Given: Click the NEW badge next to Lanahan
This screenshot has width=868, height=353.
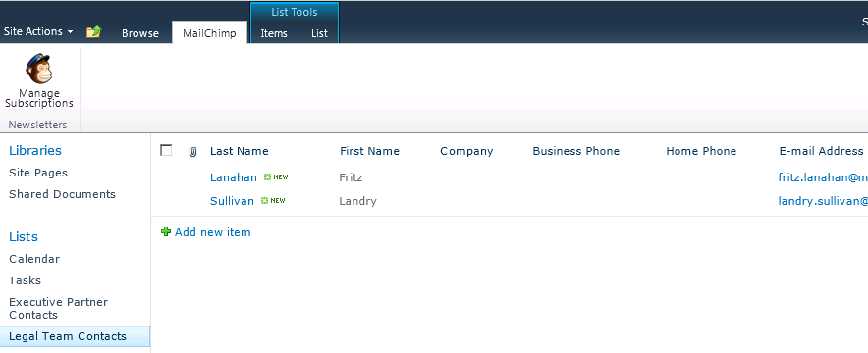Looking at the screenshot, I should coord(276,177).
